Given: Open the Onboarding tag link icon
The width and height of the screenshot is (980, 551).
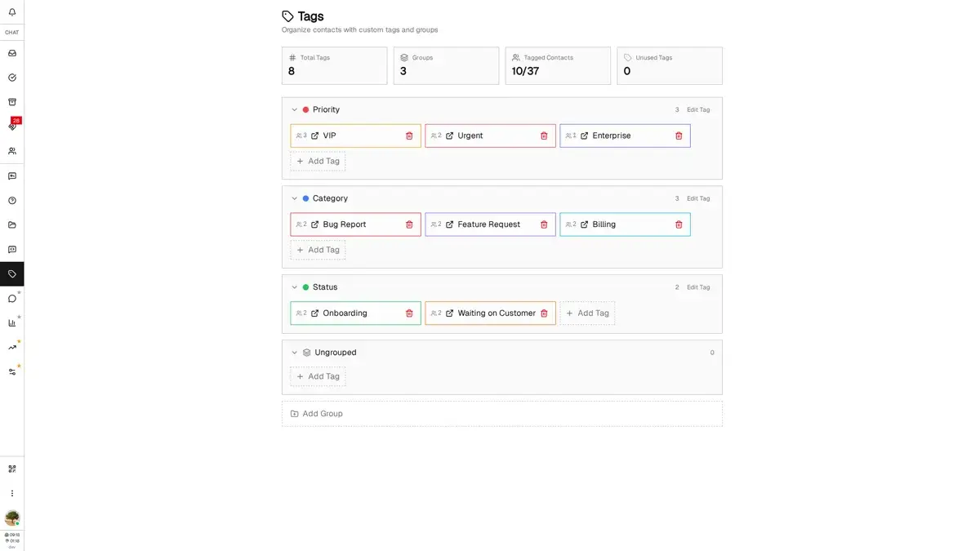Looking at the screenshot, I should click(314, 313).
